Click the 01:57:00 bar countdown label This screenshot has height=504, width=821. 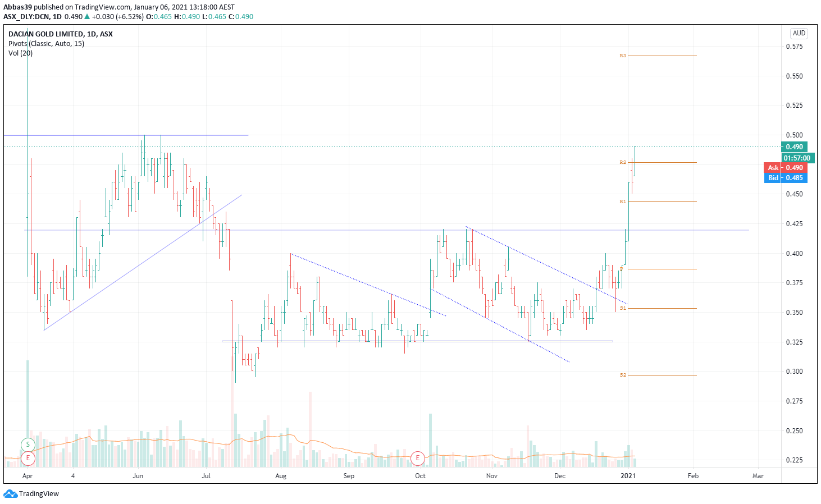797,158
